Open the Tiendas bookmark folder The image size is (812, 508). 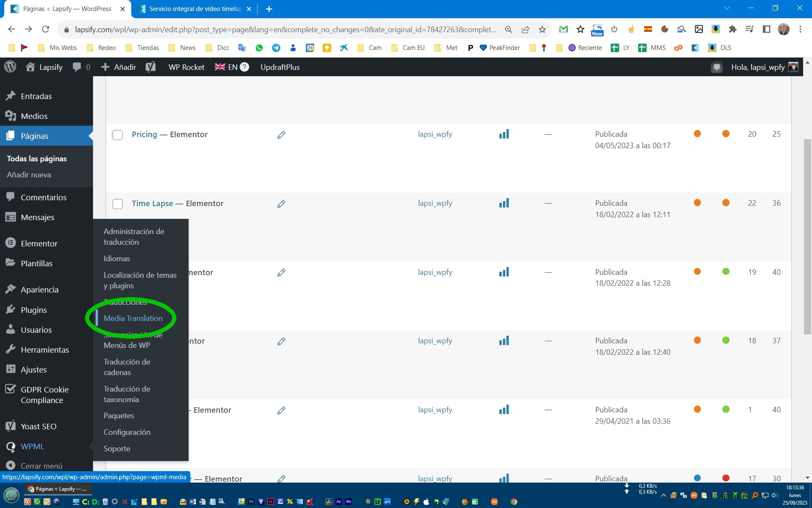143,48
